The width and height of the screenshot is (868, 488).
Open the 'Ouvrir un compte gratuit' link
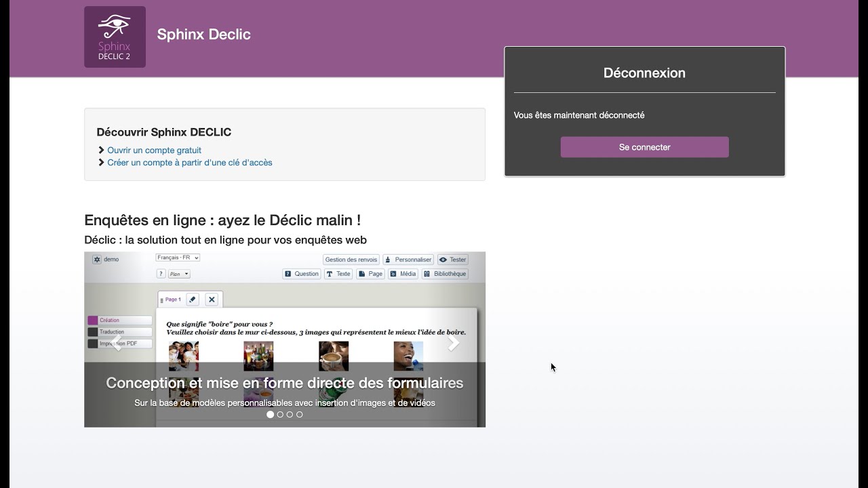point(154,150)
